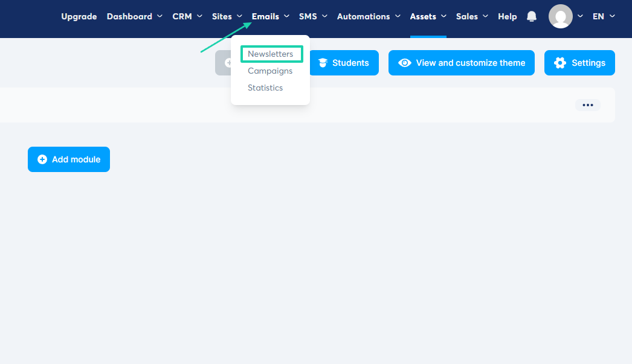Open the CRM menu item
632x364 pixels.
click(182, 16)
